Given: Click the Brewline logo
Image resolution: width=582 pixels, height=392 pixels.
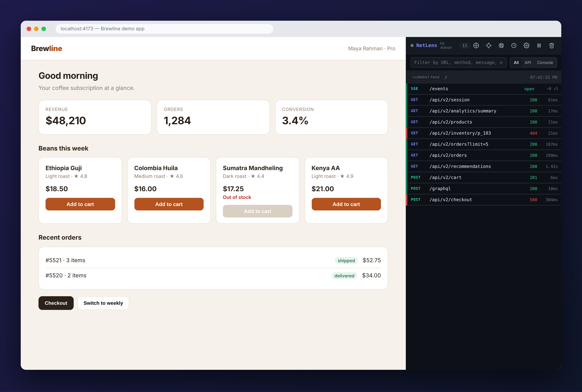Looking at the screenshot, I should (x=46, y=48).
